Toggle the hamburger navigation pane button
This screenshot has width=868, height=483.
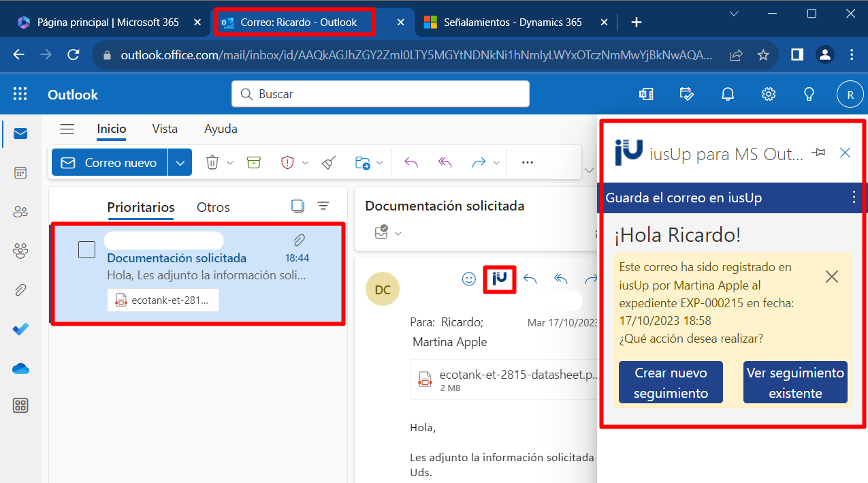pos(67,129)
